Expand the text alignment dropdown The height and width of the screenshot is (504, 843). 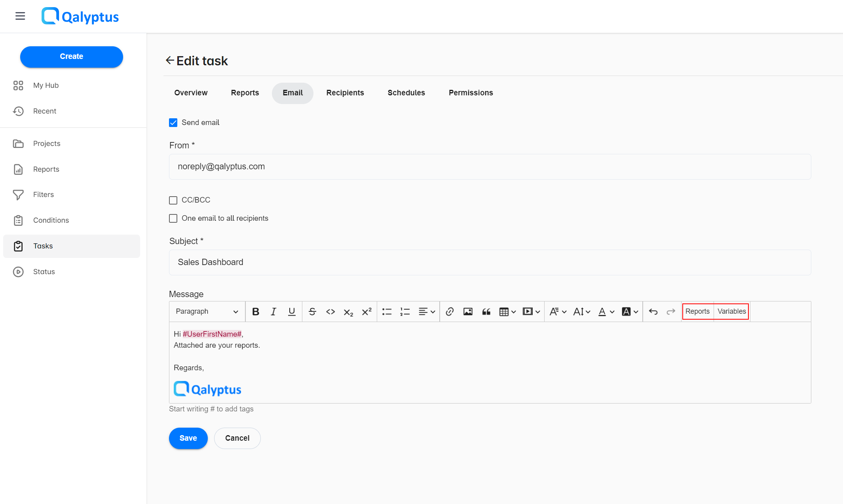point(427,312)
